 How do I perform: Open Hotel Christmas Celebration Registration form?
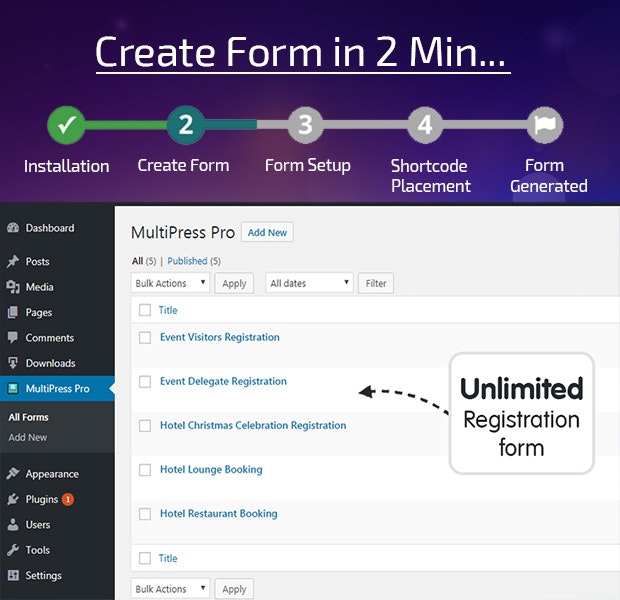click(253, 425)
